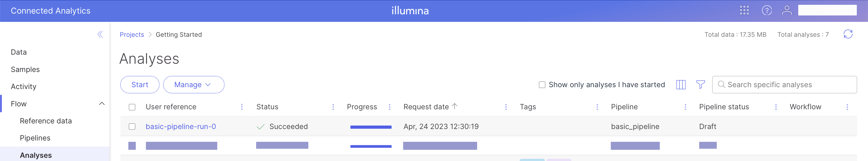Viewport: 868px width, 161px height.
Task: Refresh the analyses list
Action: 848,34
